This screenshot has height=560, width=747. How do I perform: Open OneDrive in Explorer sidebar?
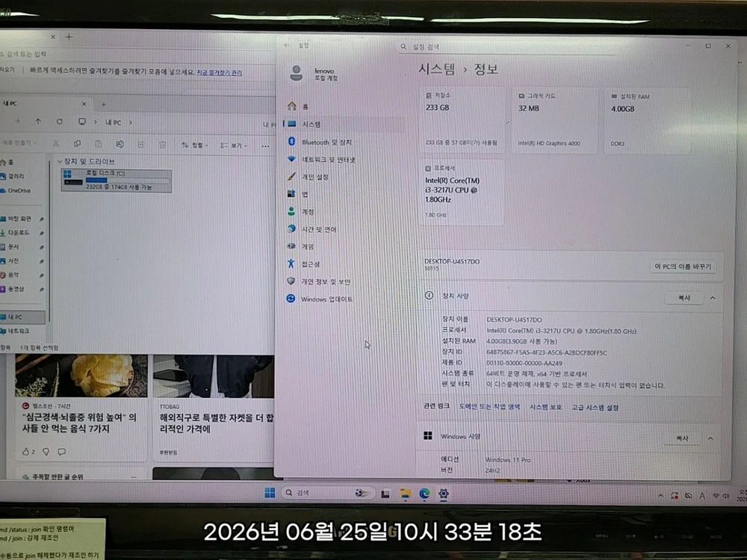click(x=16, y=190)
